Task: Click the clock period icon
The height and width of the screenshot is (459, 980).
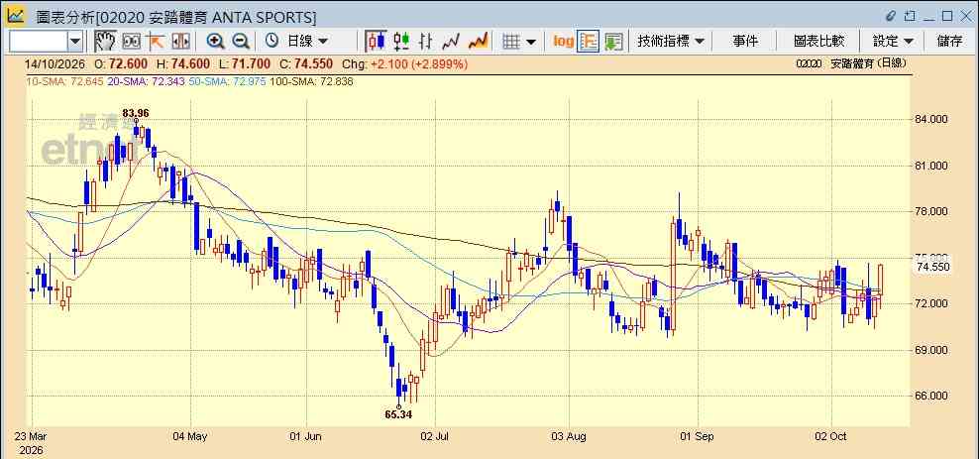Action: click(x=272, y=42)
